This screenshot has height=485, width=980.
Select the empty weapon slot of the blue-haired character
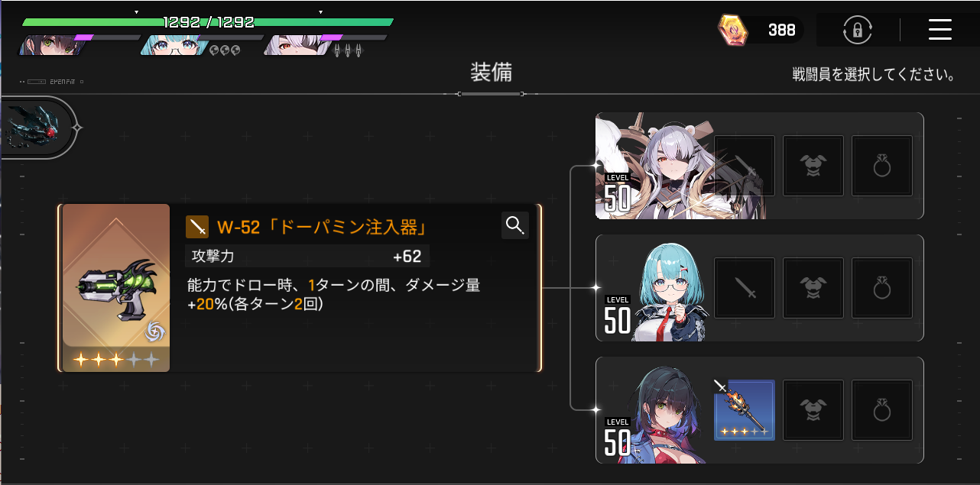click(x=745, y=288)
